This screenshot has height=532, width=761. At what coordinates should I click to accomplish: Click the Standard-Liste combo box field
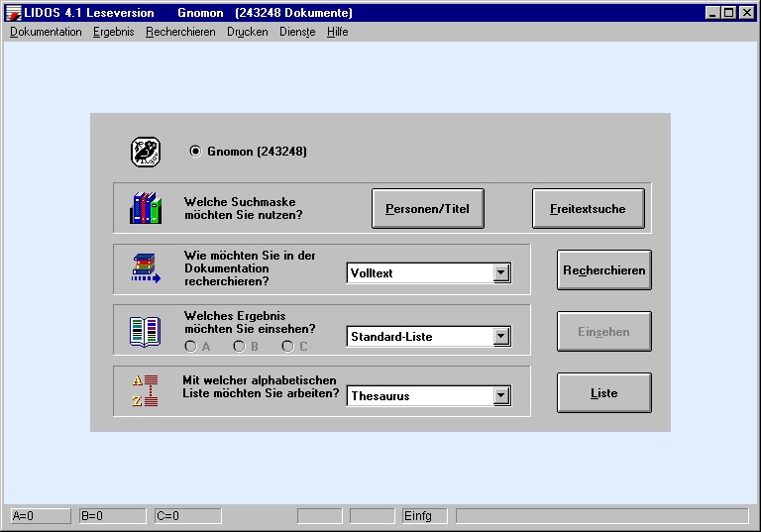428,337
